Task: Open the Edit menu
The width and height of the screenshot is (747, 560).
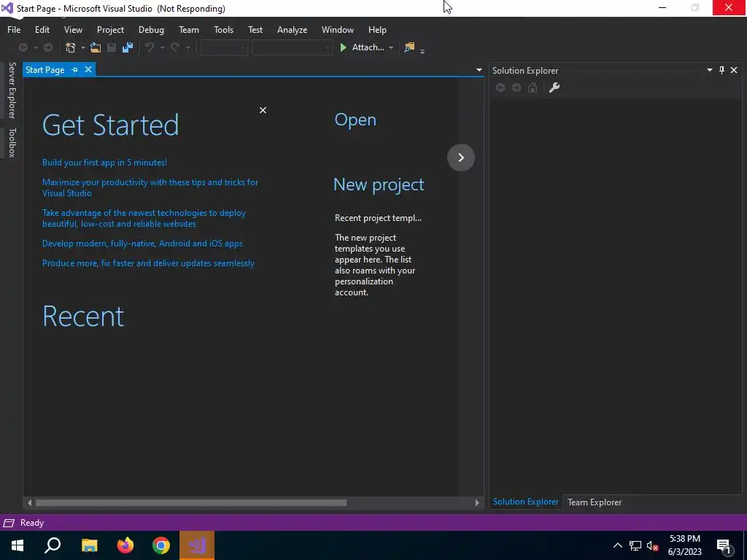Action: click(x=42, y=29)
